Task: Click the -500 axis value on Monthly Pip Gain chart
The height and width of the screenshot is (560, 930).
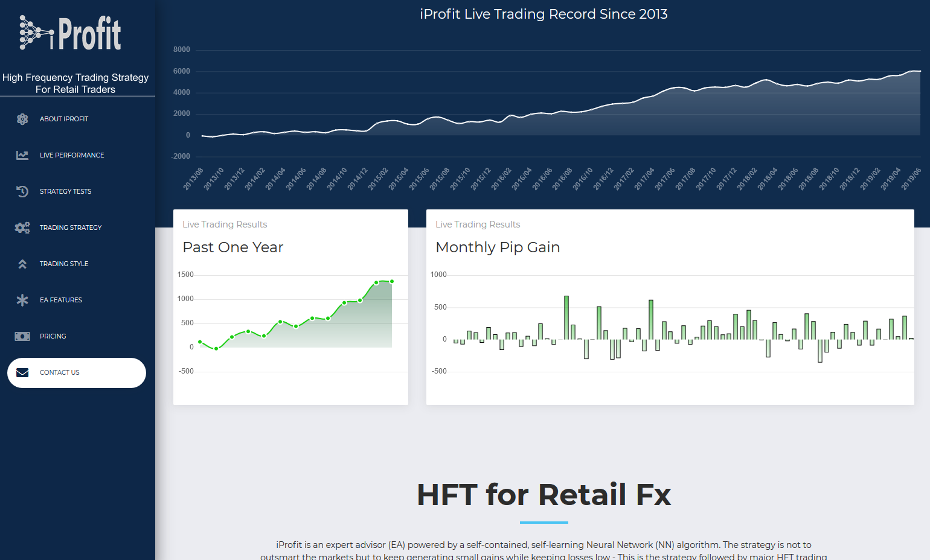Action: coord(439,371)
